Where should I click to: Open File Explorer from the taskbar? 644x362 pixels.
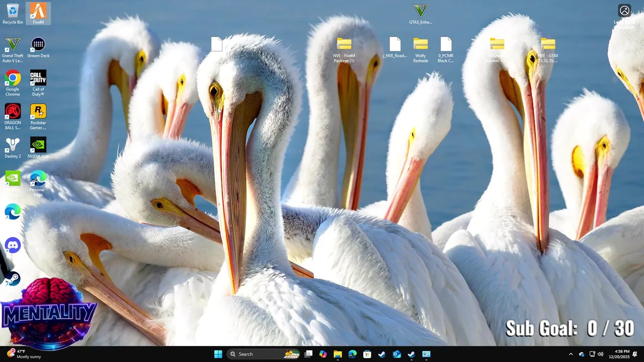(338, 354)
